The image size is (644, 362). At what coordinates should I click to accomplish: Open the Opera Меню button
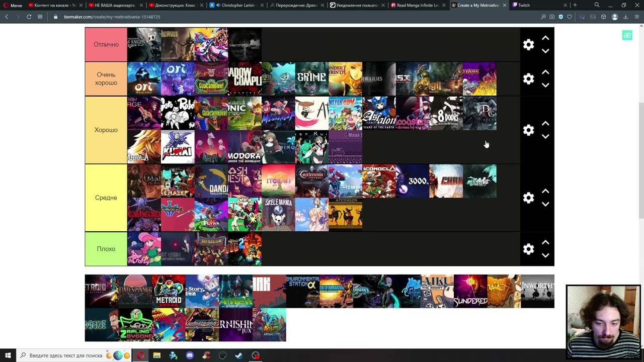click(12, 5)
